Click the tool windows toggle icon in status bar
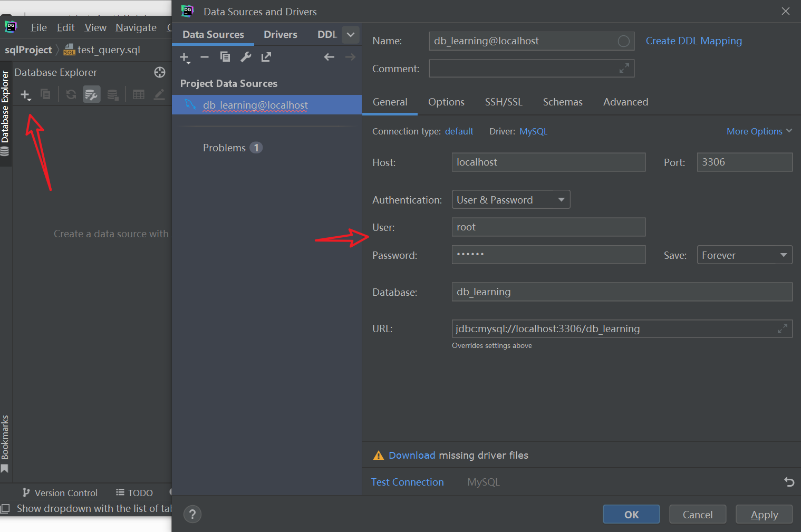The width and height of the screenshot is (801, 532). pyautogui.click(x=5, y=509)
